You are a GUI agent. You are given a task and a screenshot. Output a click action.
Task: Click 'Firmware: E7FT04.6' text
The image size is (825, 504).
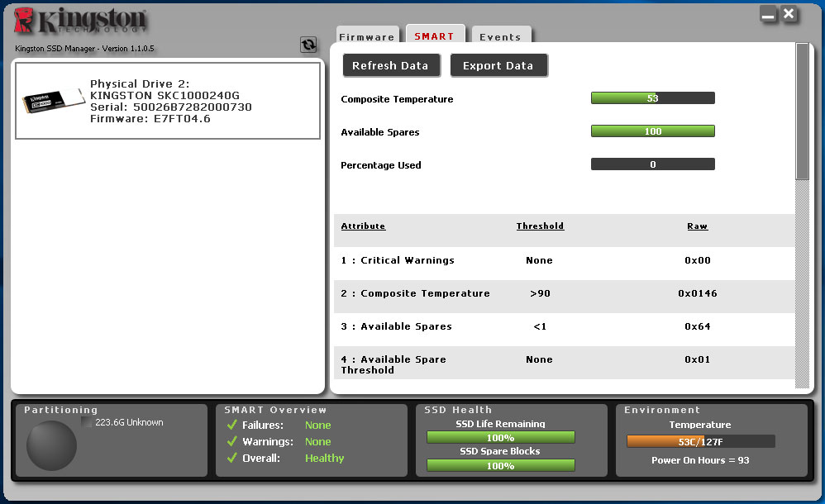[150, 119]
